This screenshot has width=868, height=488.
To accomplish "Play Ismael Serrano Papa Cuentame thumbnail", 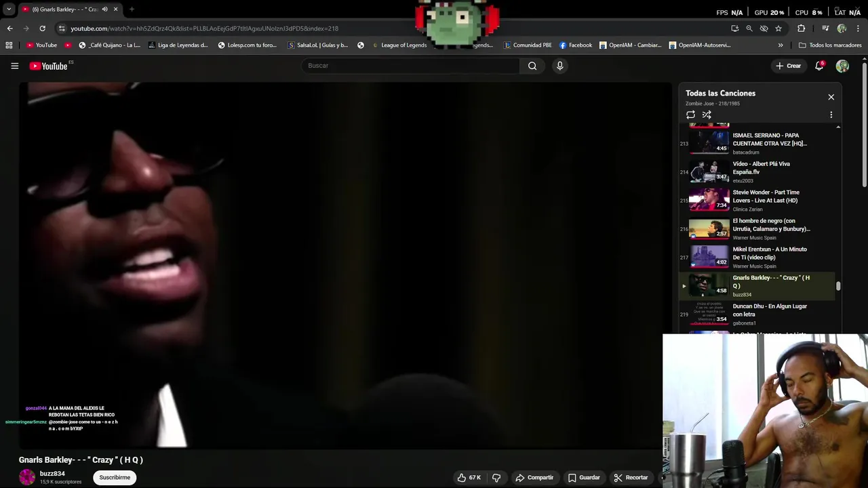I will point(709,143).
